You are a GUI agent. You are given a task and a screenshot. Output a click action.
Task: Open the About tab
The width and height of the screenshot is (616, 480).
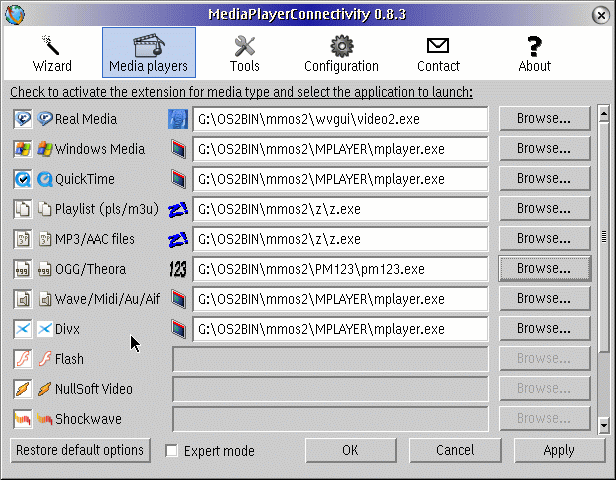click(534, 53)
